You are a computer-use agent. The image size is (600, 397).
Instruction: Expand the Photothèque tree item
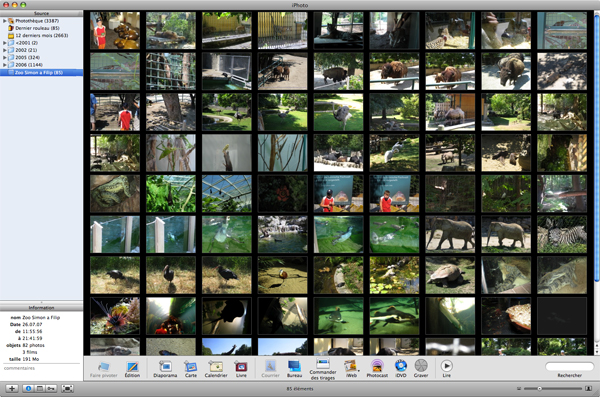click(5, 21)
